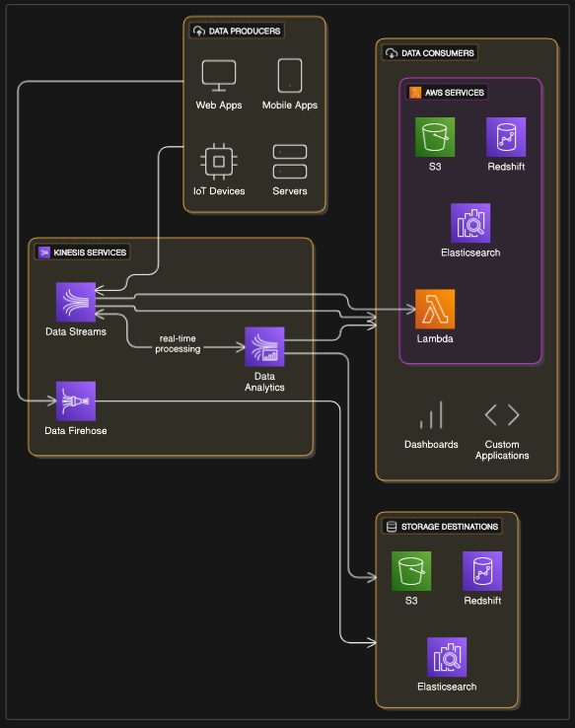Click cloud download icon beside Data Consumers
575x728 pixels.
tap(392, 53)
